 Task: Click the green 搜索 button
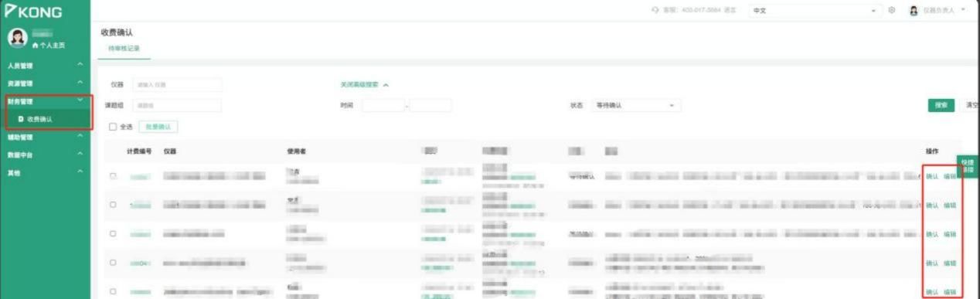[x=941, y=105]
